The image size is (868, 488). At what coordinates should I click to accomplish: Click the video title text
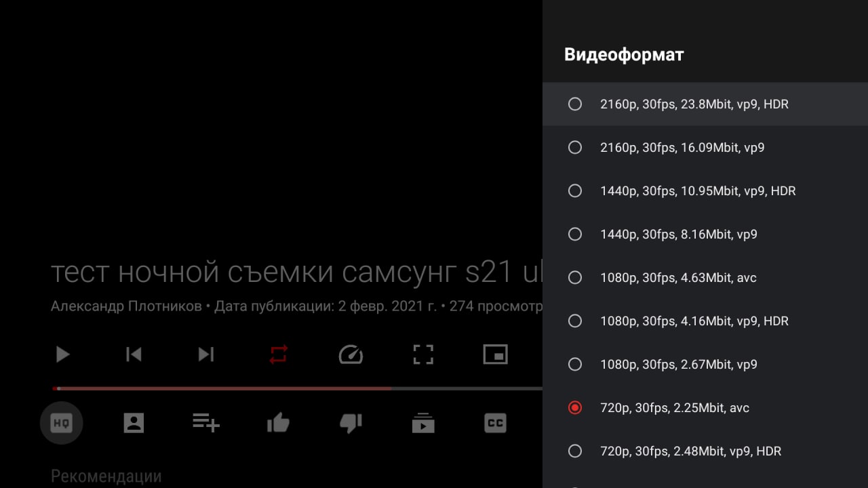pos(296,272)
